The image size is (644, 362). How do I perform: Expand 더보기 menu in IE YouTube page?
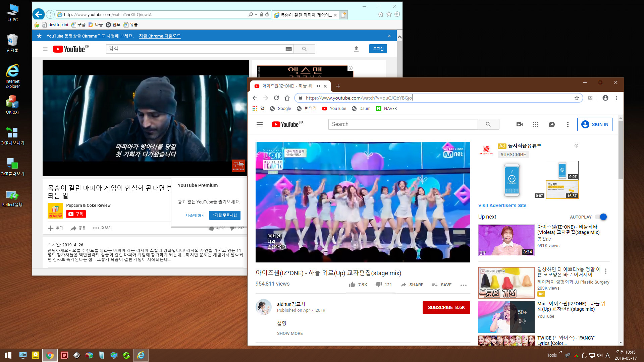(103, 228)
